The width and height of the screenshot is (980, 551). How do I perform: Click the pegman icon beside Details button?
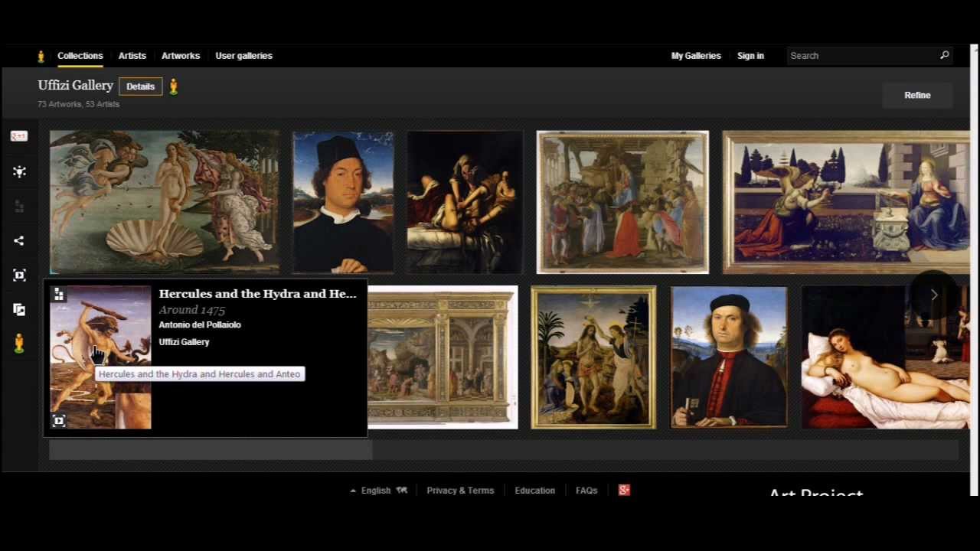pos(174,86)
